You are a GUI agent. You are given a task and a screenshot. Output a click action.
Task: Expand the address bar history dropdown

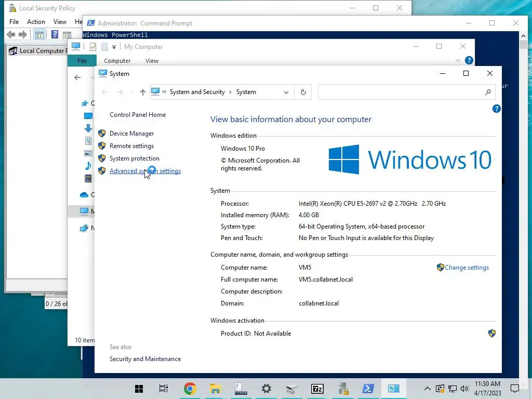pos(286,92)
